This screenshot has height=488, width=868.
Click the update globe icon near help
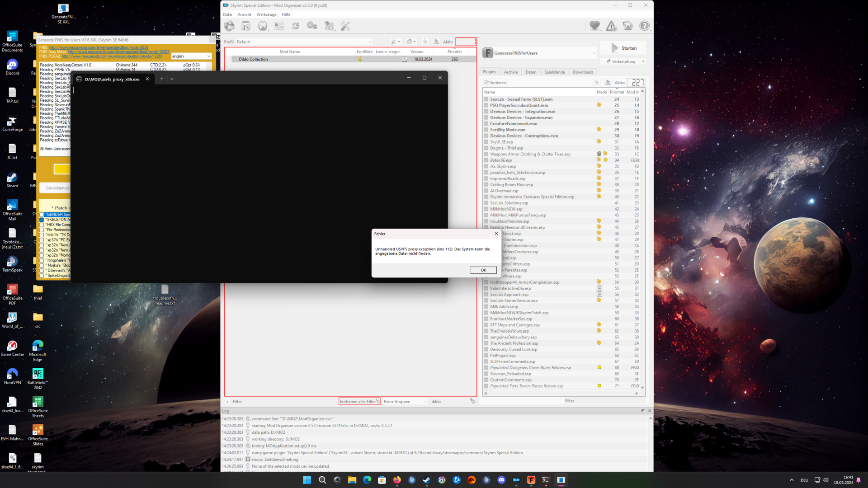[x=628, y=26]
